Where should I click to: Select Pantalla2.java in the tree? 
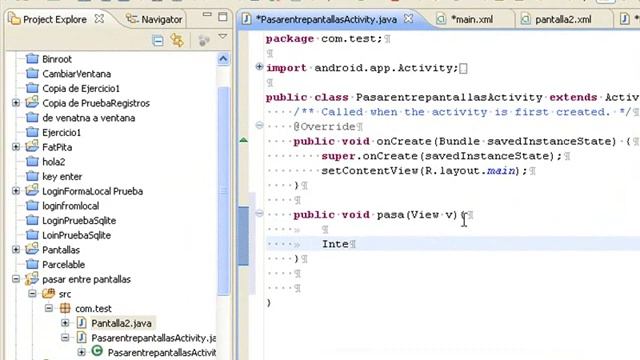pos(121,323)
